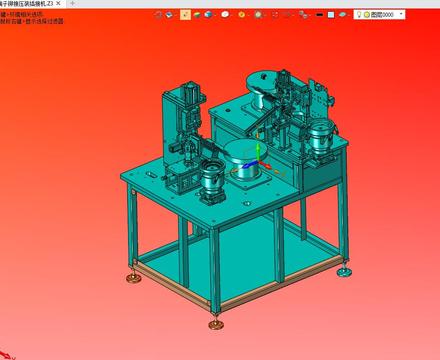Toggle the light bulb layer visibility
The height and width of the screenshot is (360, 440).
[359, 15]
